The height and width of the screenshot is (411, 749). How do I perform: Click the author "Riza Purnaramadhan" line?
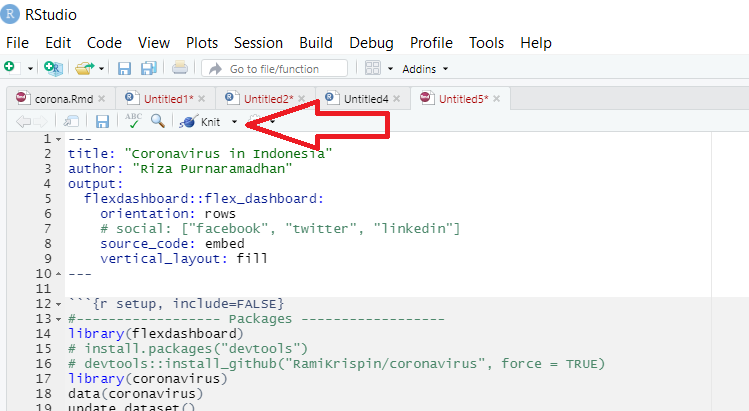point(180,169)
